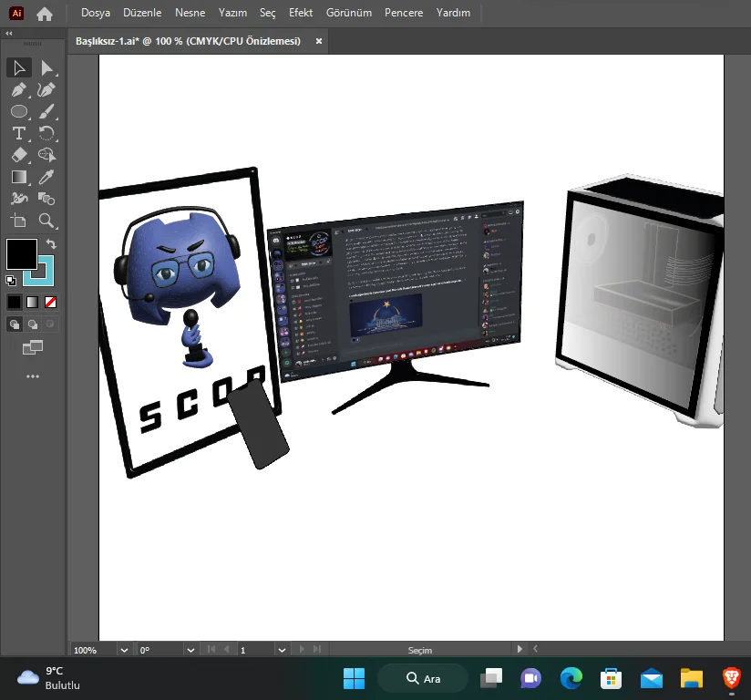Image resolution: width=751 pixels, height=700 pixels.
Task: Close the Başlıksız-1.ai document tab
Action: point(318,42)
